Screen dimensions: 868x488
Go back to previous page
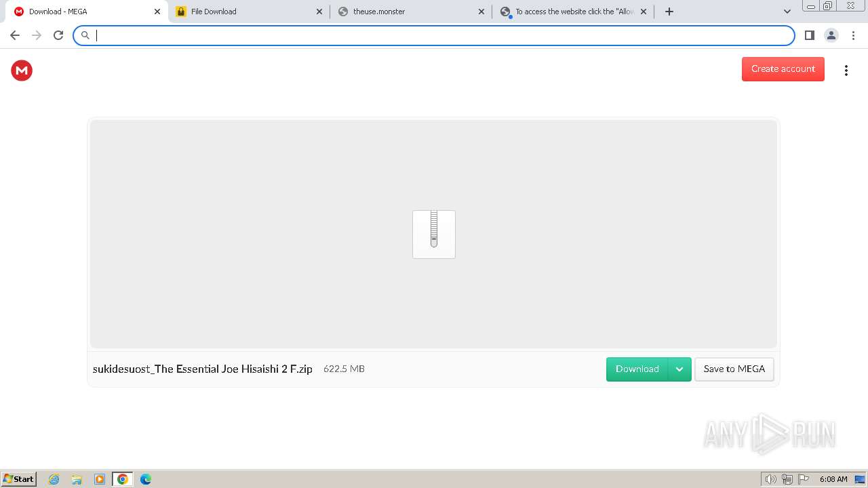(15, 35)
